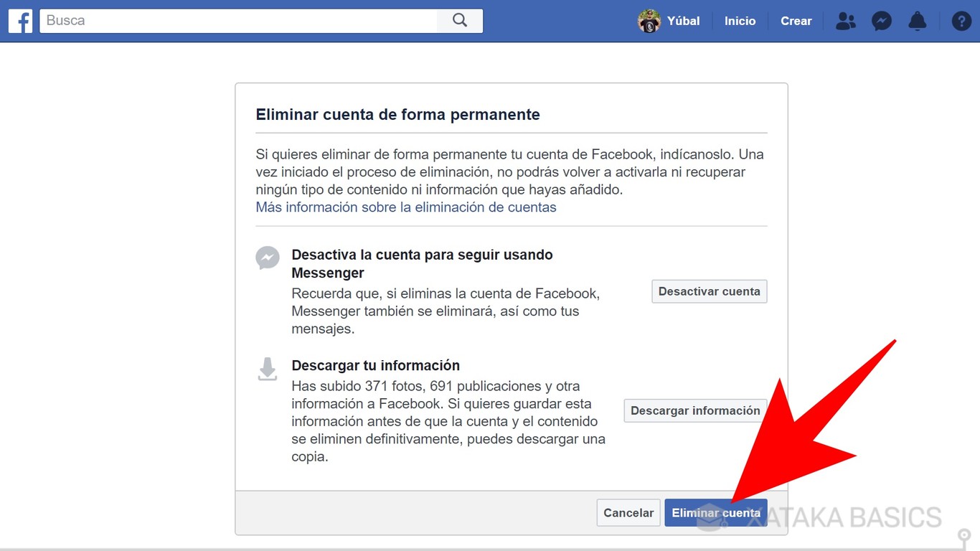Image resolution: width=980 pixels, height=551 pixels.
Task: Click heading Descargar tu información
Action: (376, 365)
